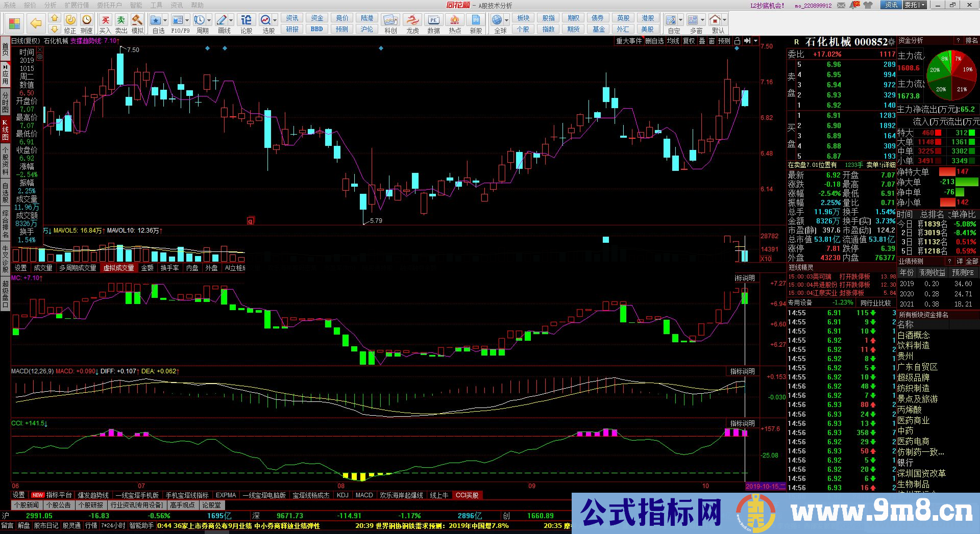Open the 系统 menu
The width and height of the screenshot is (980, 534).
[x=9, y=5]
